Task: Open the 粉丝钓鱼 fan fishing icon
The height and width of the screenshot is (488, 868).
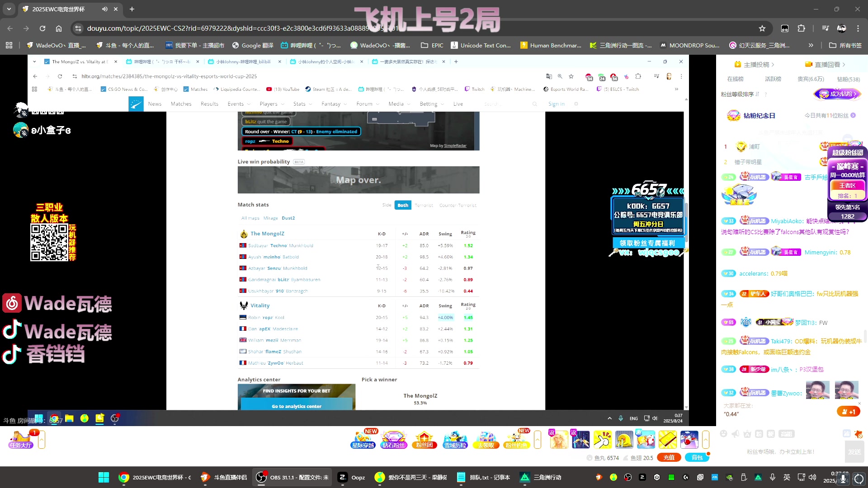Action: tap(516, 439)
